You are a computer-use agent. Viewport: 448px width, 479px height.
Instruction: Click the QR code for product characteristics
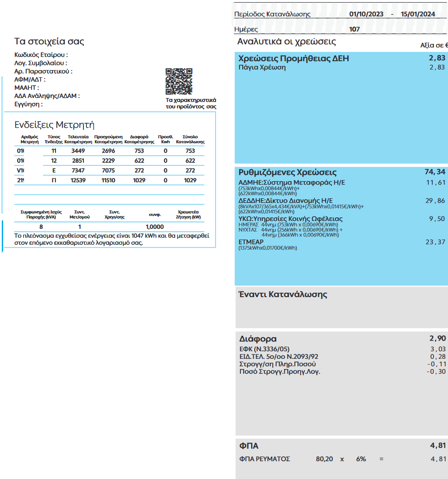(x=179, y=81)
